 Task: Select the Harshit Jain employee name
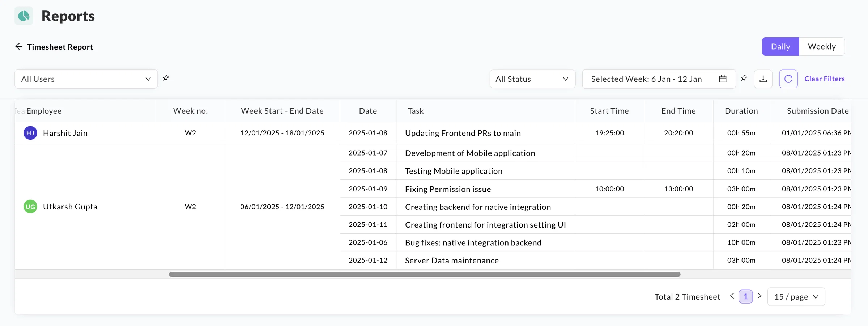pos(65,133)
